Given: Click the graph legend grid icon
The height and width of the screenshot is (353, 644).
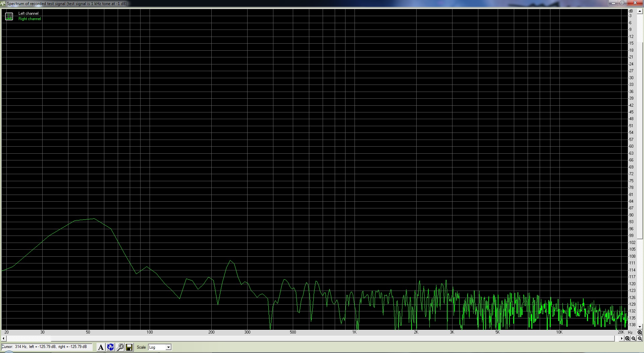Looking at the screenshot, I should point(9,16).
